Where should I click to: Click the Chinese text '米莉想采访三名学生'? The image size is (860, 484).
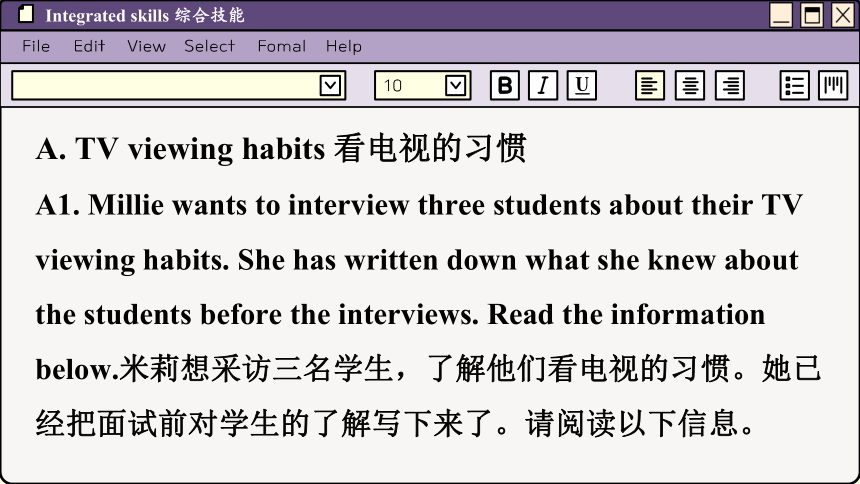point(256,369)
